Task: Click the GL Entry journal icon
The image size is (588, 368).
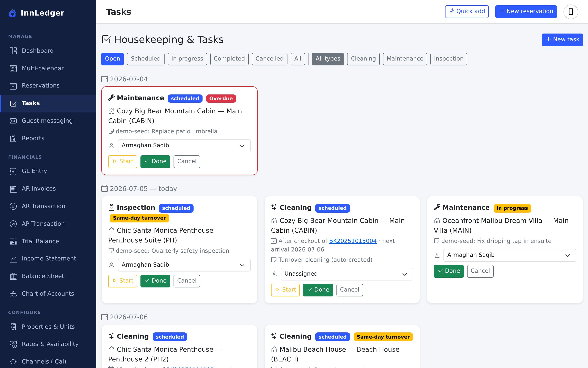Action: tap(13, 171)
